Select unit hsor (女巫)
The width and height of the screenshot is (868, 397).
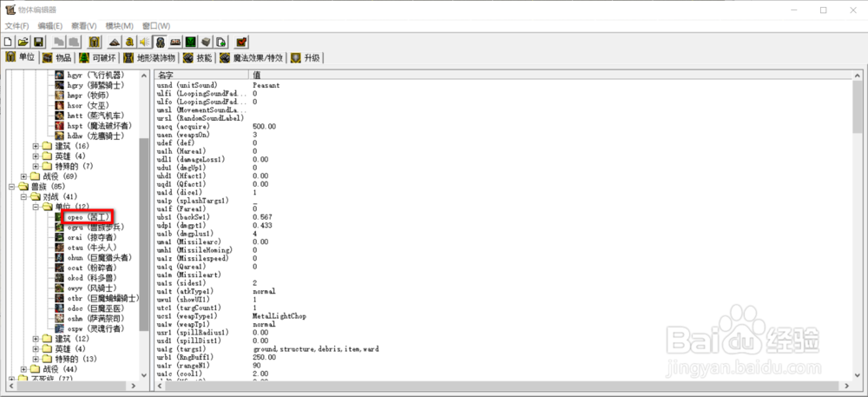point(89,105)
